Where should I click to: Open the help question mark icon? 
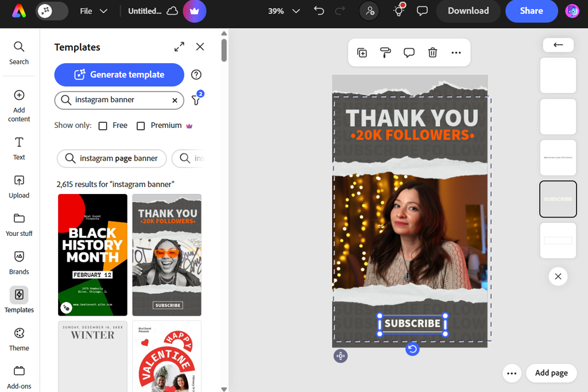click(196, 75)
